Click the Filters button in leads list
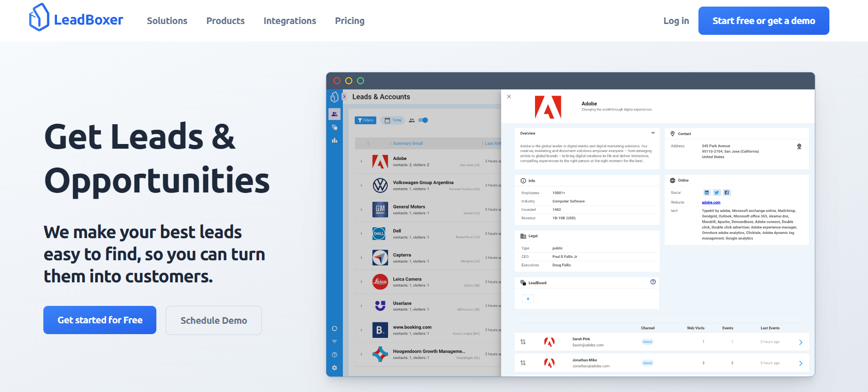The width and height of the screenshot is (868, 392). 365,120
